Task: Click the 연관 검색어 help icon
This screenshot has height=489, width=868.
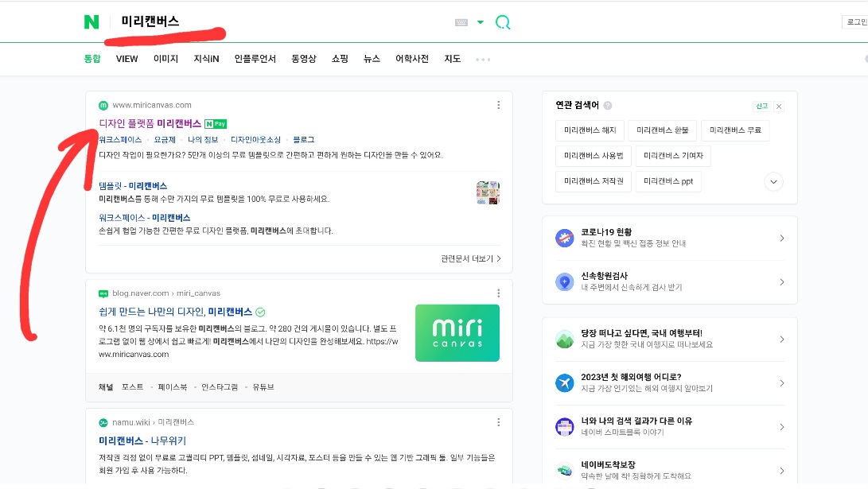Action: click(607, 106)
